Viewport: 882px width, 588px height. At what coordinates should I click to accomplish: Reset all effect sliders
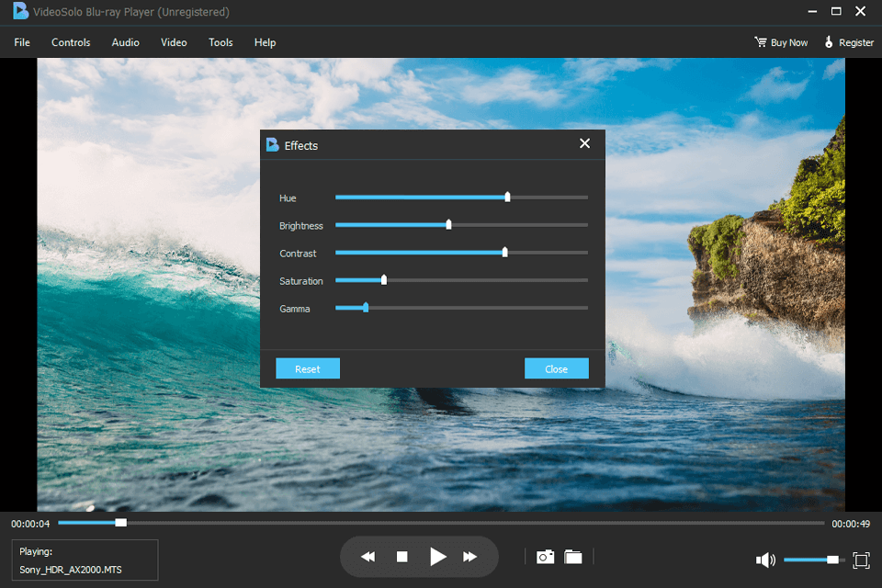pos(307,367)
